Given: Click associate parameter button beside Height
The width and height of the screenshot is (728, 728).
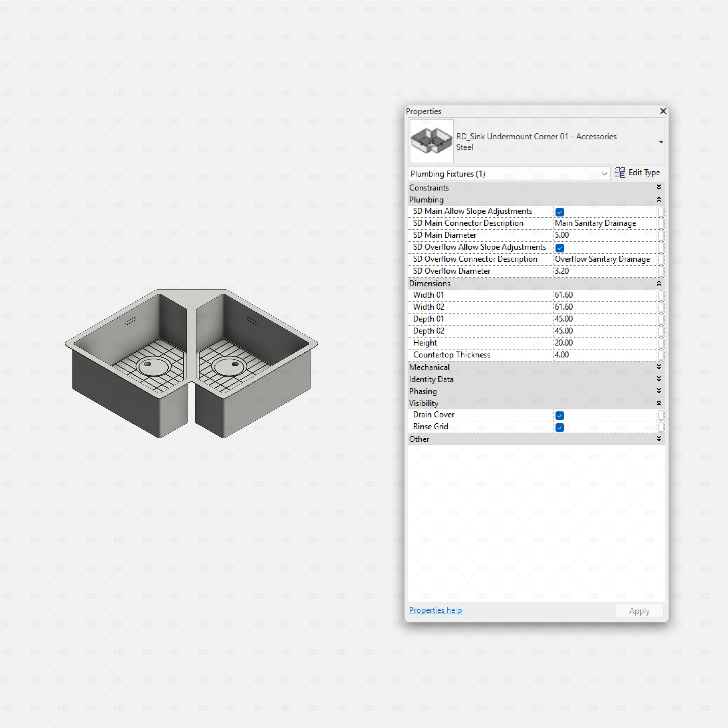Looking at the screenshot, I should [662, 343].
